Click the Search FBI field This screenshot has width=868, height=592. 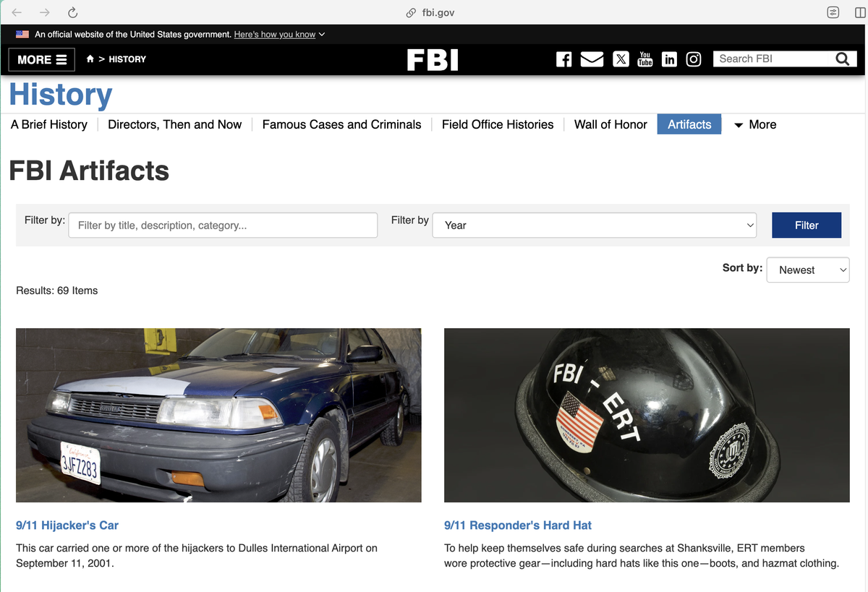[773, 59]
